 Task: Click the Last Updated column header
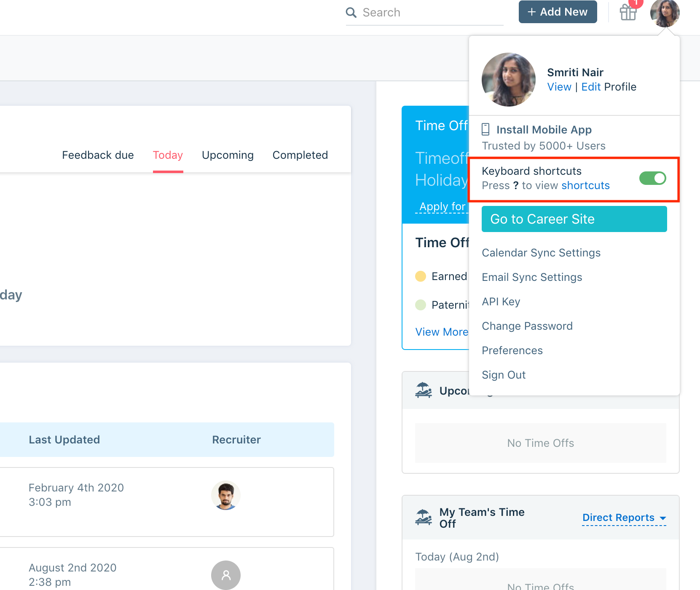(64, 440)
